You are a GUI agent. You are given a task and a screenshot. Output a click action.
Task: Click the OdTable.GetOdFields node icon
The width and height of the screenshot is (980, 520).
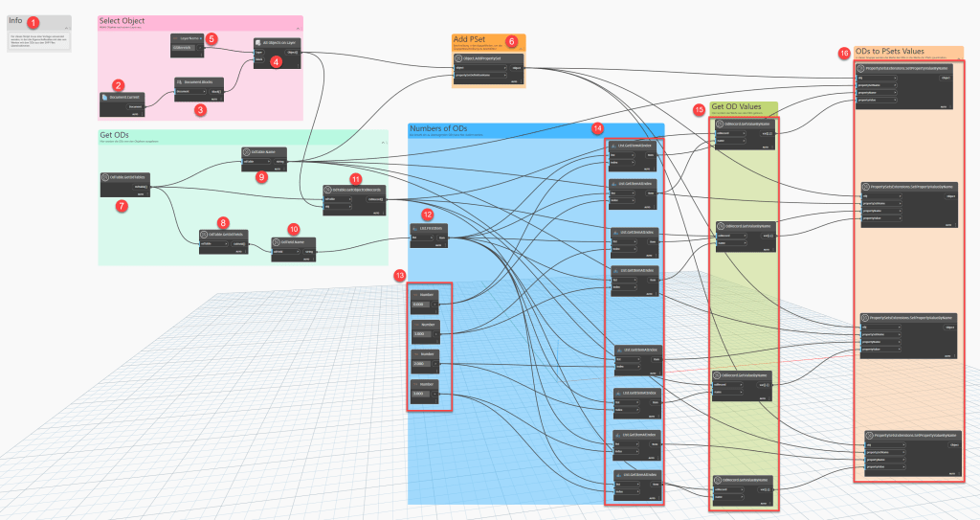pos(204,235)
